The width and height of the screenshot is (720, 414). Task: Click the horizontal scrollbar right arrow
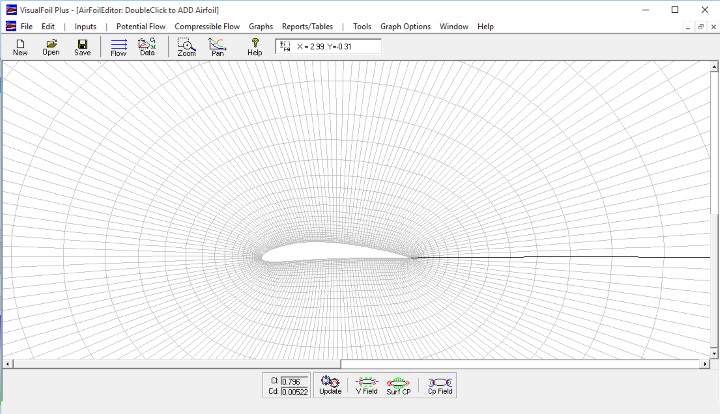click(x=705, y=364)
